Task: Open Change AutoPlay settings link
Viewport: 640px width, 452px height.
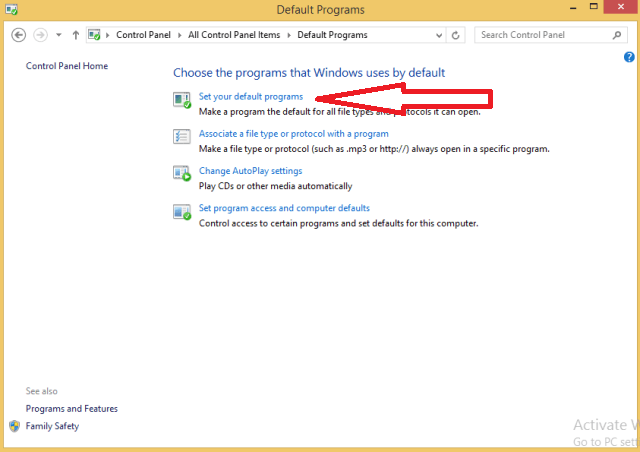Action: pyautogui.click(x=250, y=171)
